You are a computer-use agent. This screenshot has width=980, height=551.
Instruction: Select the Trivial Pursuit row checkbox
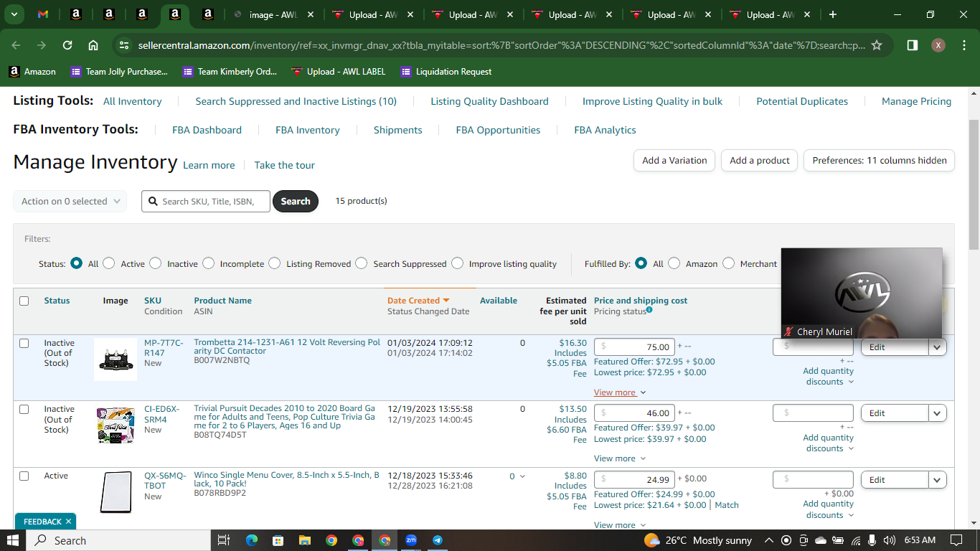coord(24,409)
